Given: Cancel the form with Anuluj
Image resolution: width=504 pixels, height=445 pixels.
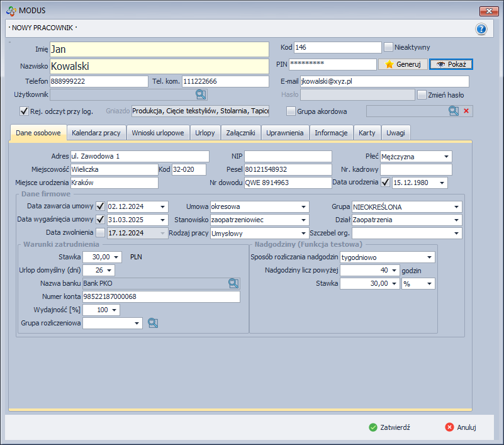Looking at the screenshot, I should coord(460,427).
